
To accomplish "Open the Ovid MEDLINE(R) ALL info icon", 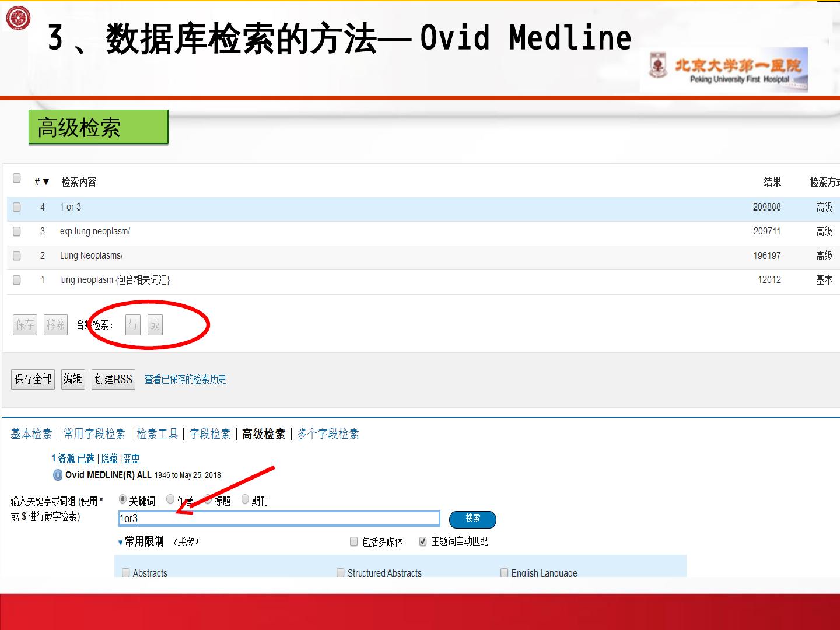I will click(58, 475).
